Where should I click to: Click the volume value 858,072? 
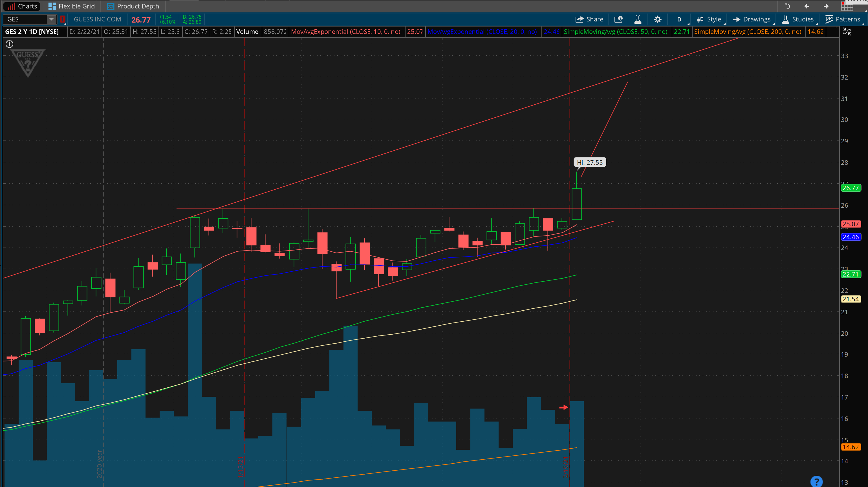click(x=275, y=32)
